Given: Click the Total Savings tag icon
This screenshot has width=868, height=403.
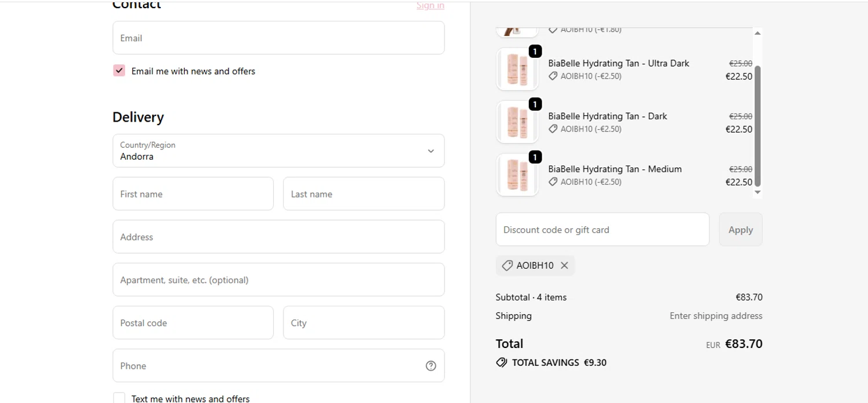Looking at the screenshot, I should (x=502, y=362).
